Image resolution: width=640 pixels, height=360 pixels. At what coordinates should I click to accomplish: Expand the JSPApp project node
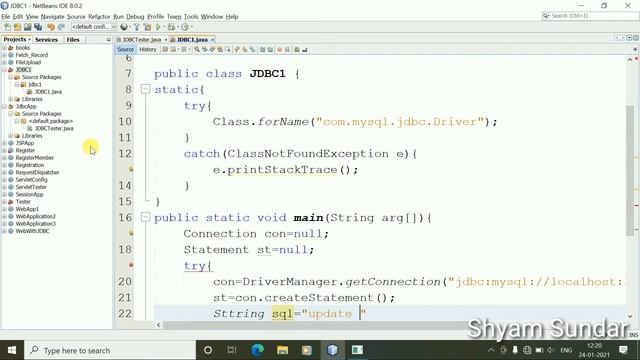click(4, 143)
